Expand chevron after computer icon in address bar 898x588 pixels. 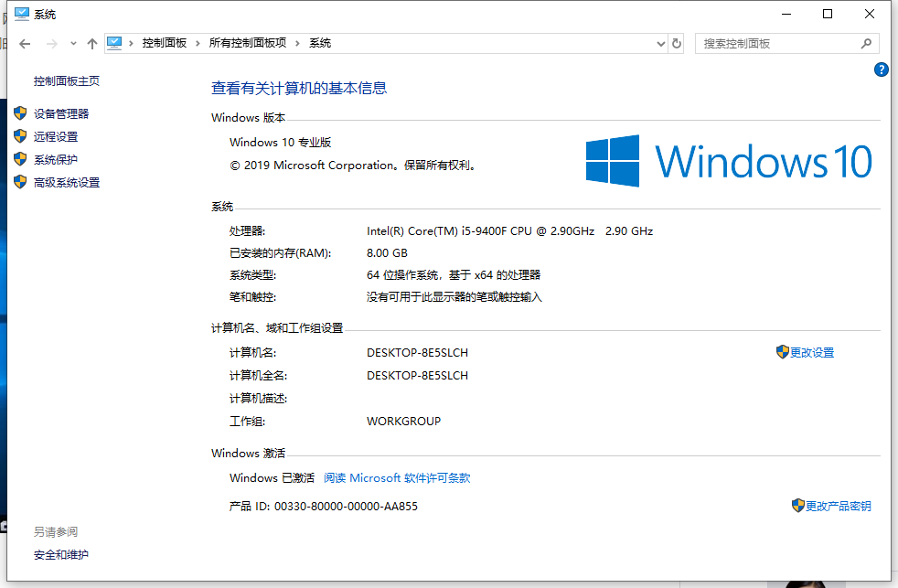(131, 44)
